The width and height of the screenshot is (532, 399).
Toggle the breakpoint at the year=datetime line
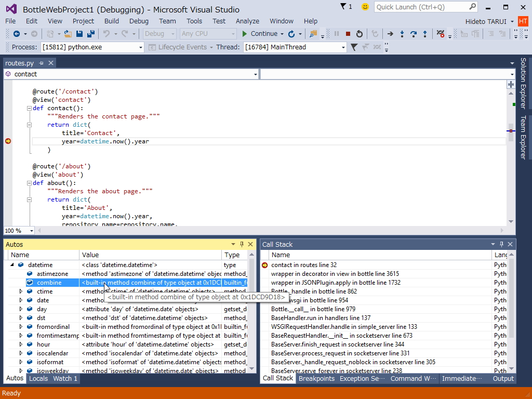pyautogui.click(x=8, y=141)
